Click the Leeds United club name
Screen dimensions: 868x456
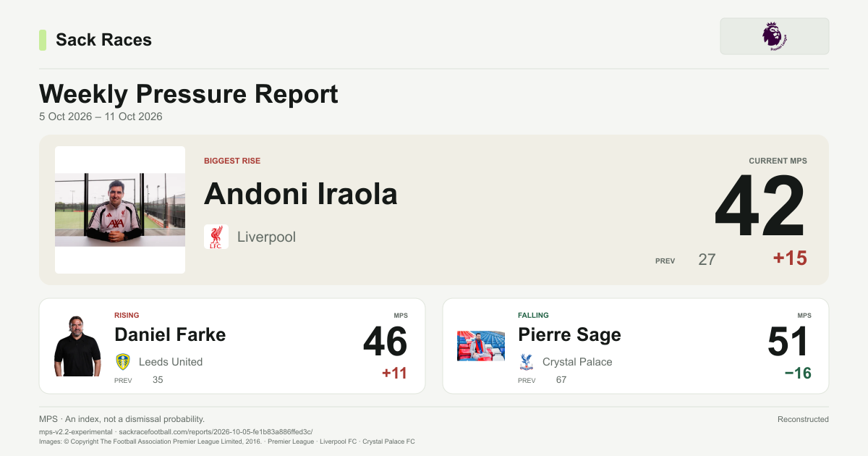click(x=171, y=362)
